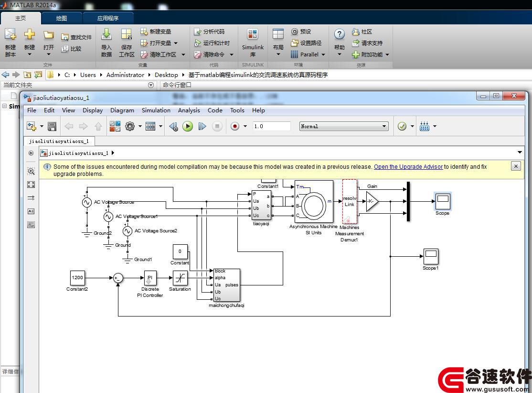
Task: Collapse the Sim tree node expander
Action: [x=4, y=106]
